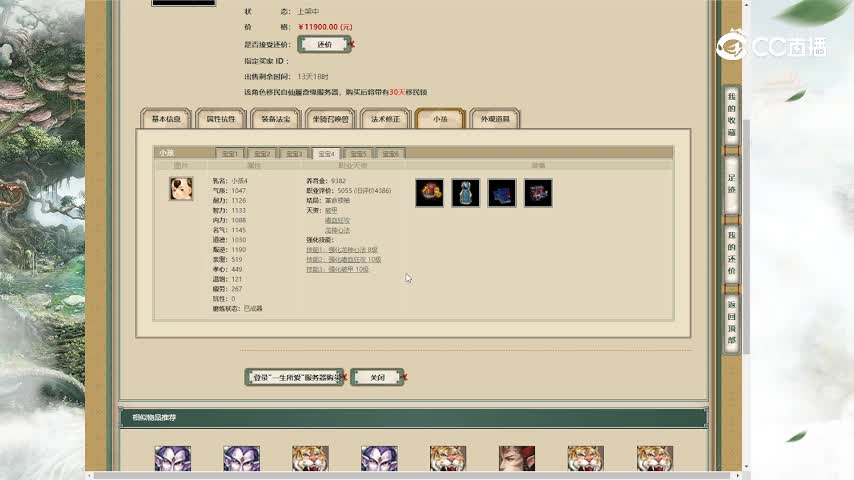Select the 宝宝4 sub-tab
This screenshot has width=854, height=480.
click(x=326, y=154)
